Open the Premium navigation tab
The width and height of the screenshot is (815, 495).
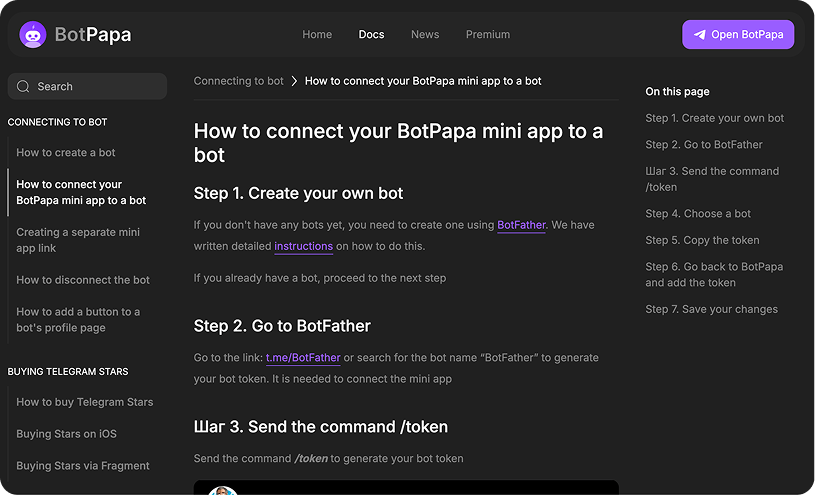coord(487,35)
